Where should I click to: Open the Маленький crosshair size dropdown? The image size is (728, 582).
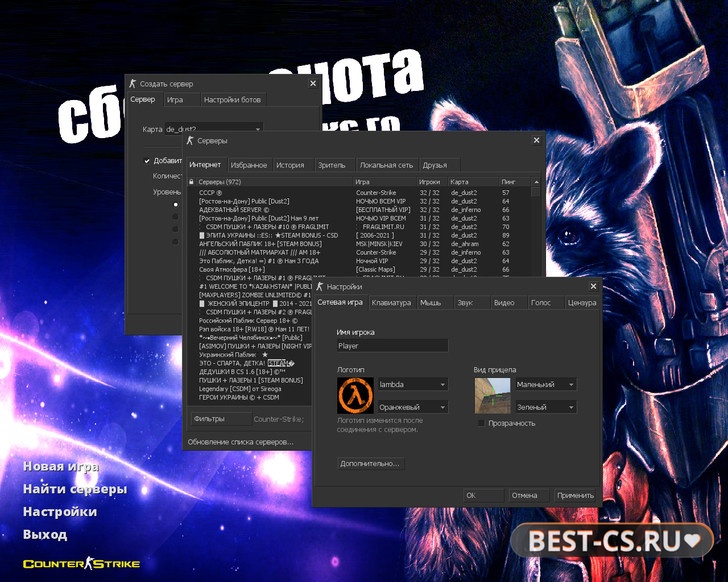[x=546, y=384]
